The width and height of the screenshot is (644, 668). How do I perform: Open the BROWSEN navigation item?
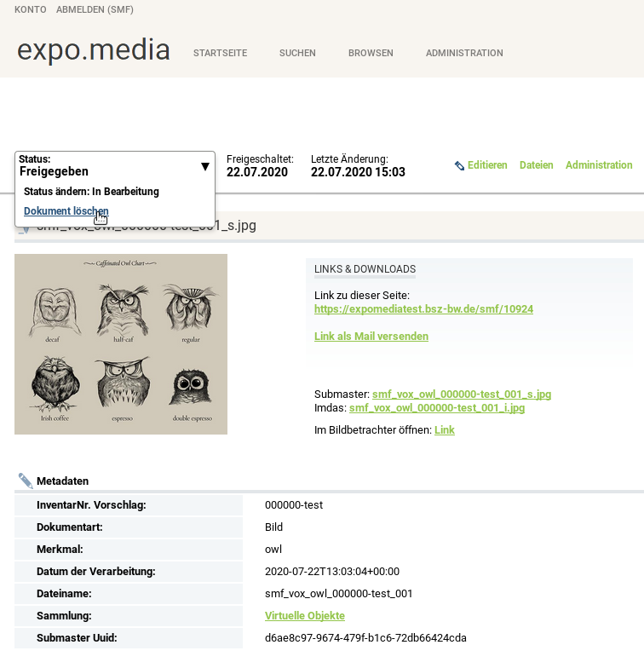[x=371, y=53]
